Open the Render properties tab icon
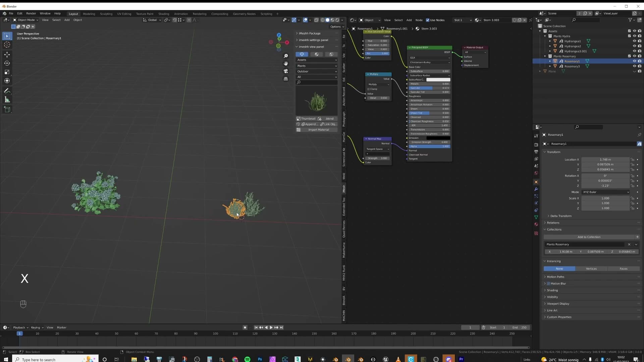This screenshot has height=362, width=644. click(x=536, y=144)
